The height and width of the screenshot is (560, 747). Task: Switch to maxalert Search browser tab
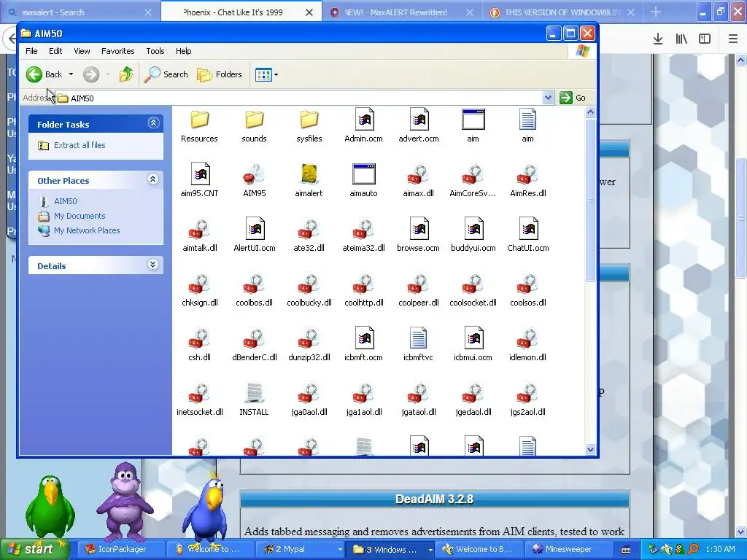[x=80, y=12]
